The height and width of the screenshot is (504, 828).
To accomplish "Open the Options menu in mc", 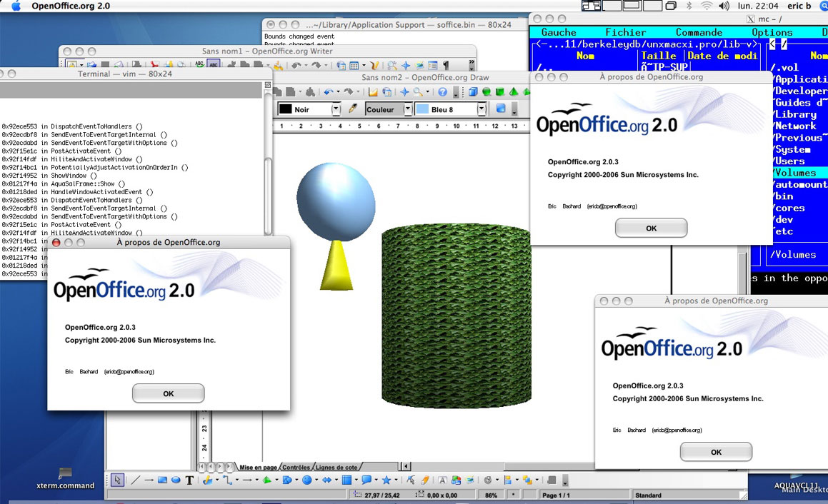I will coord(772,32).
